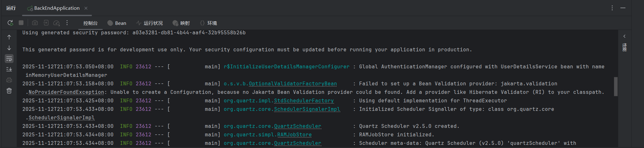This screenshot has height=148, width=644.
Task: Open more actions next to run toolbar
Action: (x=67, y=23)
